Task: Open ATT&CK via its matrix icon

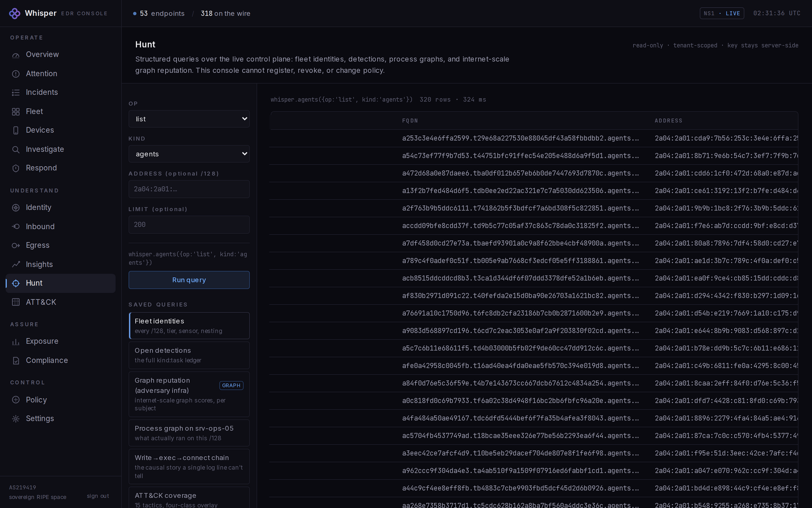Action: tap(16, 302)
